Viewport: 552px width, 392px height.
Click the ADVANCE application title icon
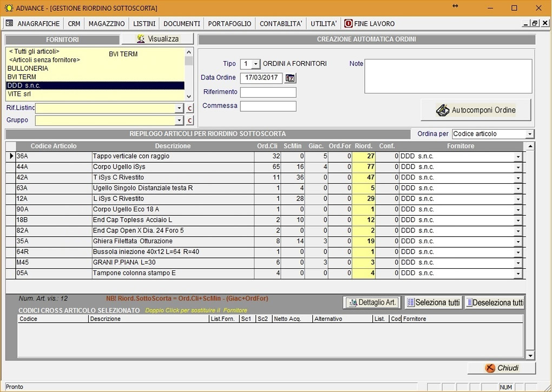click(x=9, y=8)
